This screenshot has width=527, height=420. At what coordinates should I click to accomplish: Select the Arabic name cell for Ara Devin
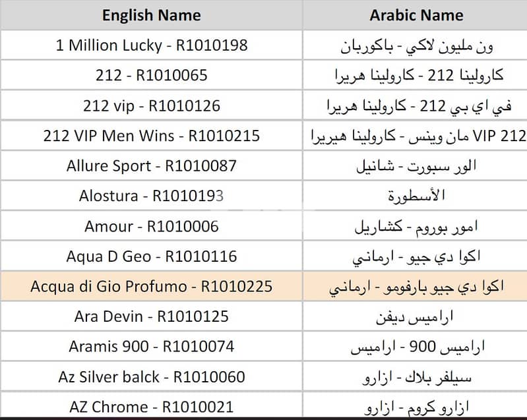(x=416, y=316)
